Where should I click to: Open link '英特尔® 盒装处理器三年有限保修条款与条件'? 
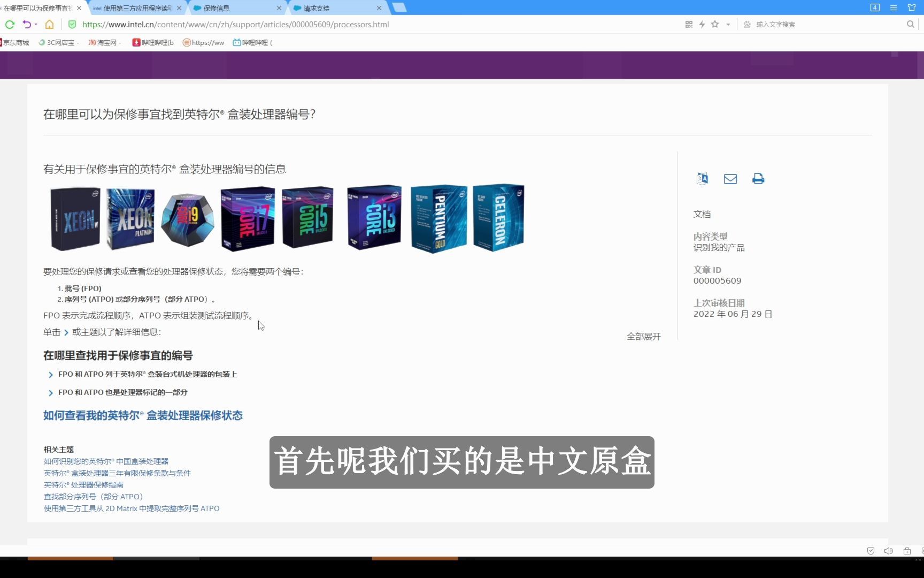coord(117,473)
